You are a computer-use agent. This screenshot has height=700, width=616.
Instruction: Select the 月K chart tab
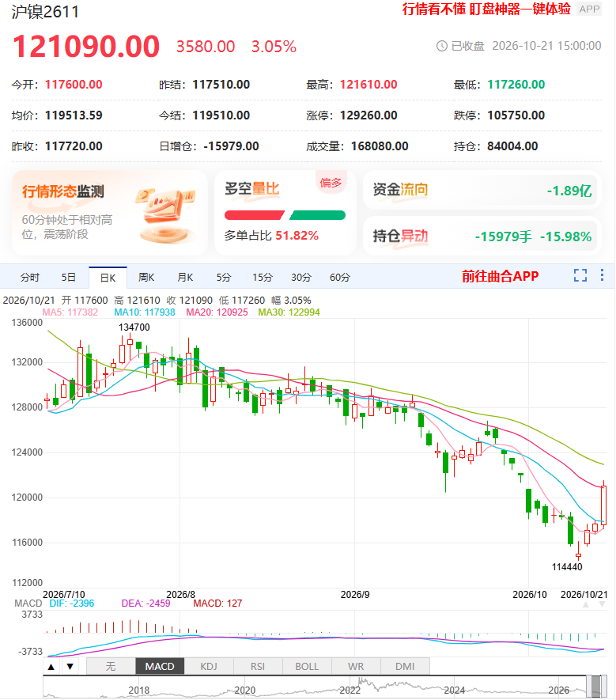[185, 278]
